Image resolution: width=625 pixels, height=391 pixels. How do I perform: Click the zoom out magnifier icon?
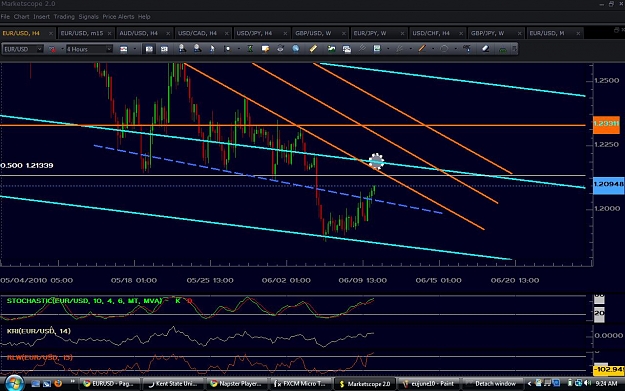pyautogui.click(x=197, y=49)
